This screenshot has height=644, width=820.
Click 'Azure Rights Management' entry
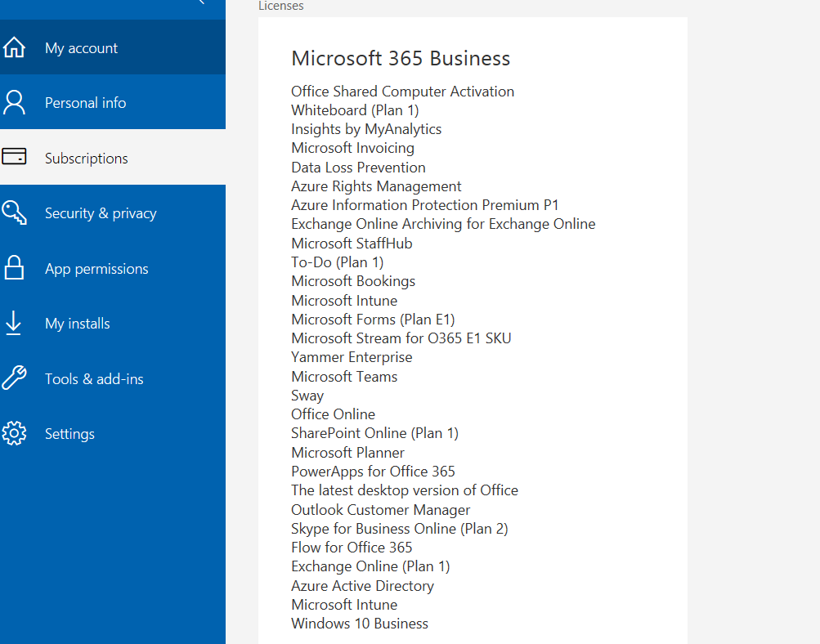[x=376, y=186]
